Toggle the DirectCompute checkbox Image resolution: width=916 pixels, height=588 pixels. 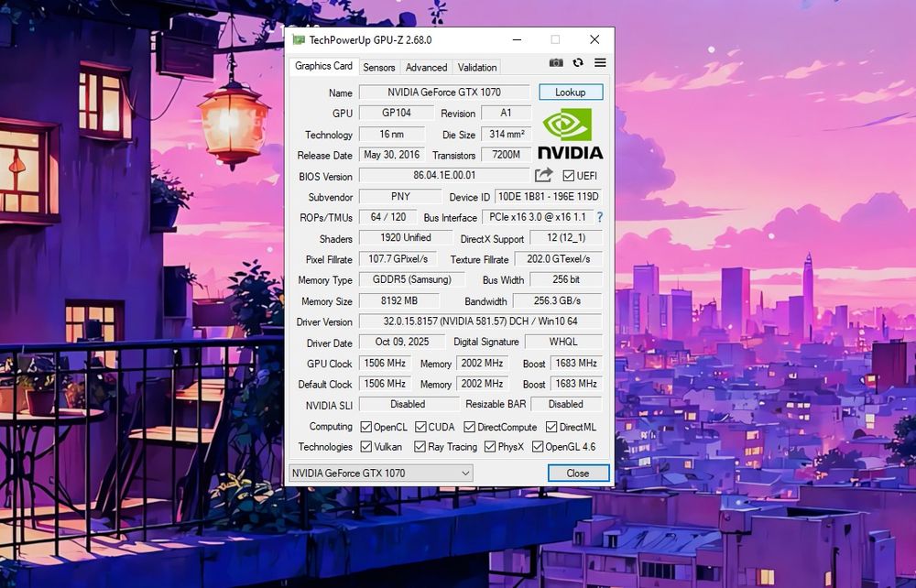469,427
